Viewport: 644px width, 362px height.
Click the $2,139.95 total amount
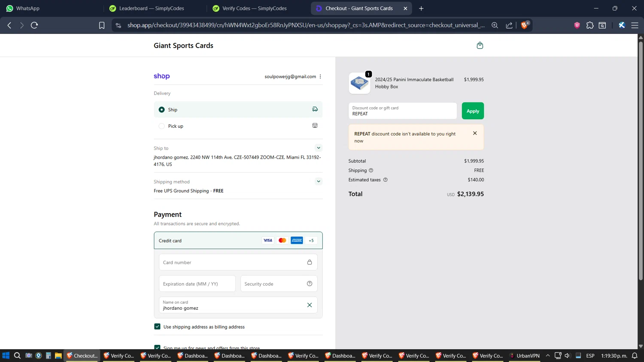pos(470,194)
